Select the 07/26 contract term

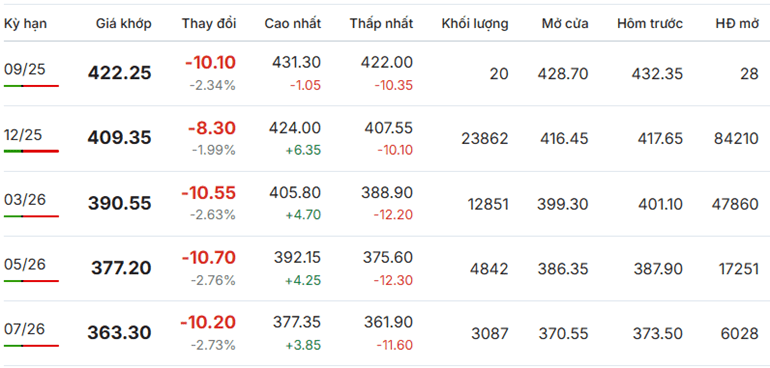coord(25,329)
